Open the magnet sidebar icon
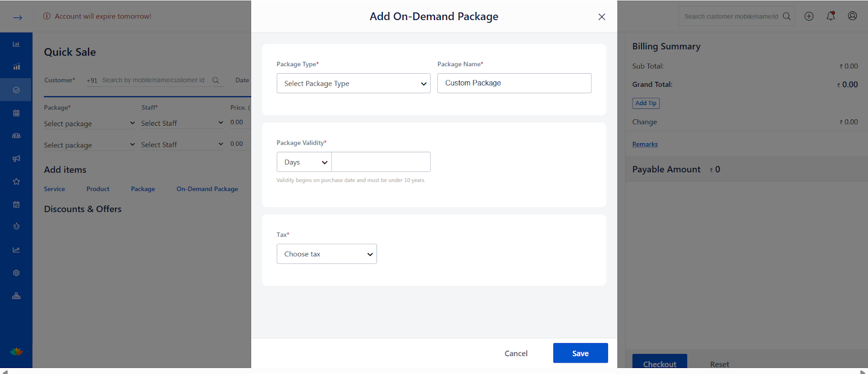 click(16, 227)
